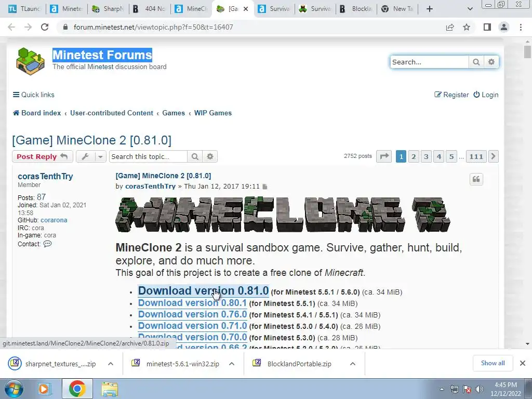The height and width of the screenshot is (399, 532).
Task: Click Show all downloads
Action: (493, 363)
